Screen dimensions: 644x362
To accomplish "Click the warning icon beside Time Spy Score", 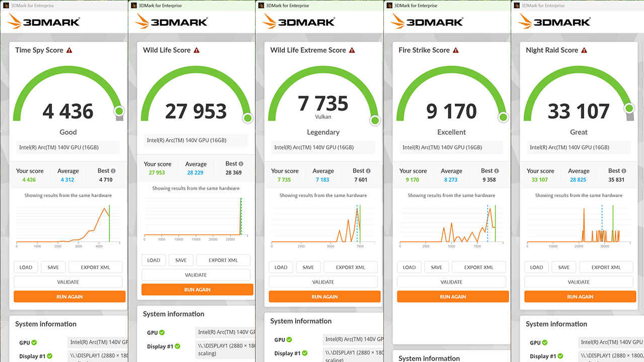I will tap(69, 50).
